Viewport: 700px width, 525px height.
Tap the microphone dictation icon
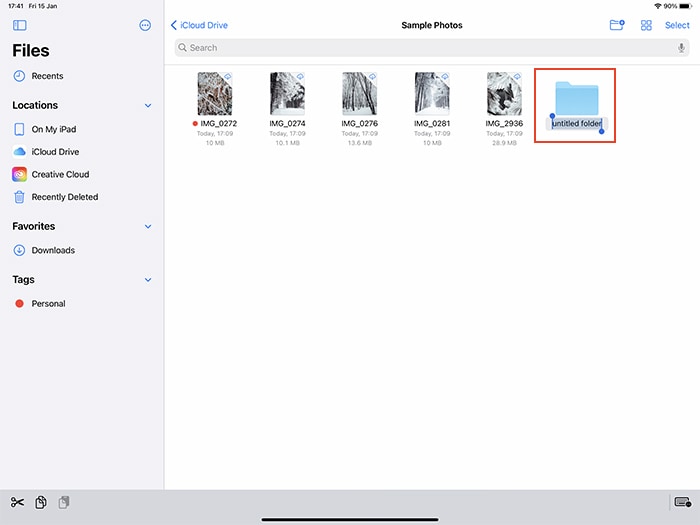(x=681, y=48)
